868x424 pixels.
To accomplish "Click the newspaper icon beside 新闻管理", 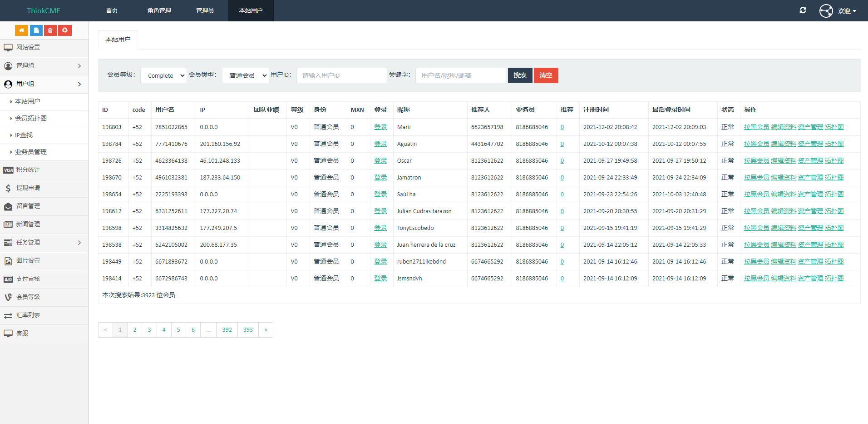I will click(8, 224).
